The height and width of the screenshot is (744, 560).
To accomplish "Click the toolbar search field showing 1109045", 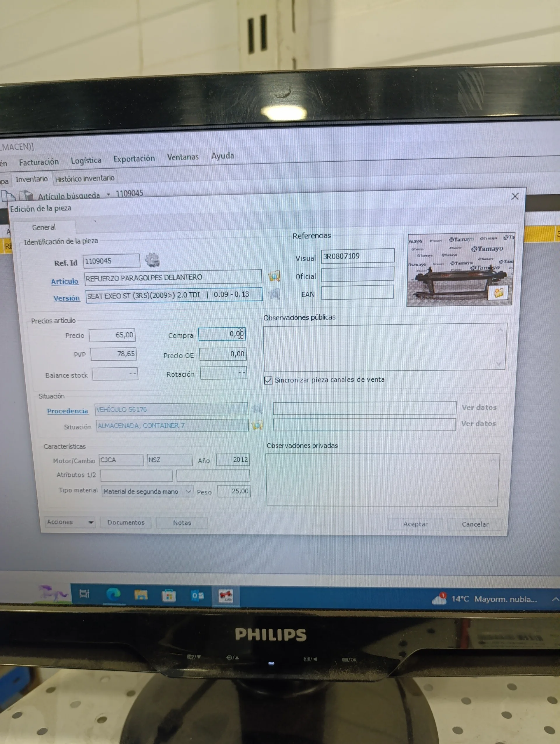I will 130,193.
